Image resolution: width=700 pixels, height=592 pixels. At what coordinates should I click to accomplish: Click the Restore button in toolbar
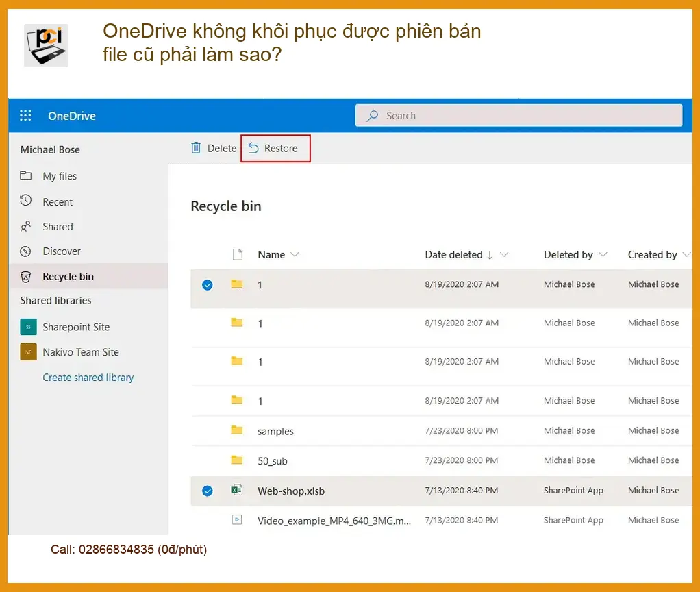click(x=275, y=148)
